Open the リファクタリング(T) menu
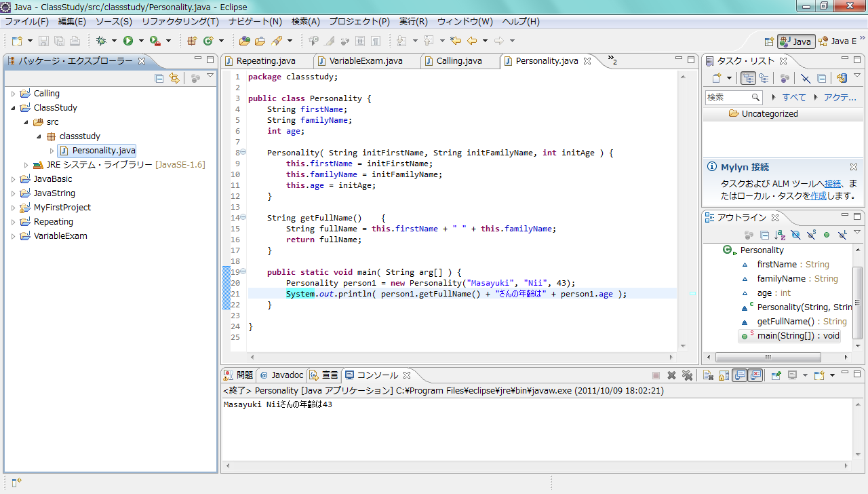This screenshot has width=868, height=494. click(180, 22)
